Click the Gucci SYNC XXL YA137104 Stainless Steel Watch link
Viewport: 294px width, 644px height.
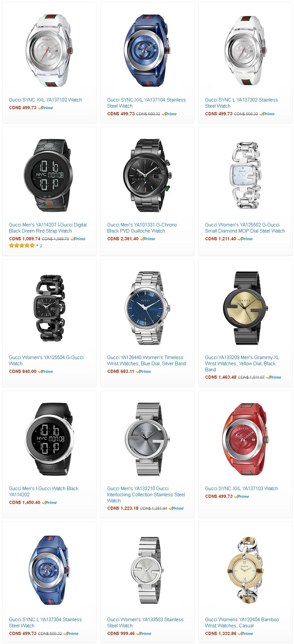tap(146, 103)
